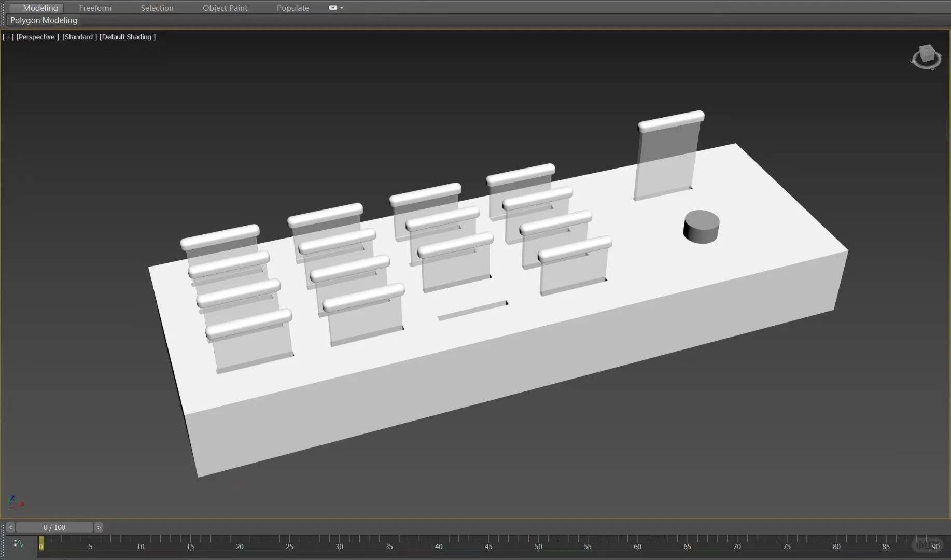
Task: Click the empty slot on the box
Action: [472, 311]
